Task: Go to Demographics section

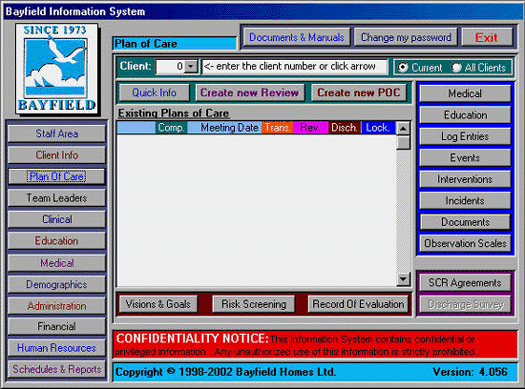Action: [57, 284]
